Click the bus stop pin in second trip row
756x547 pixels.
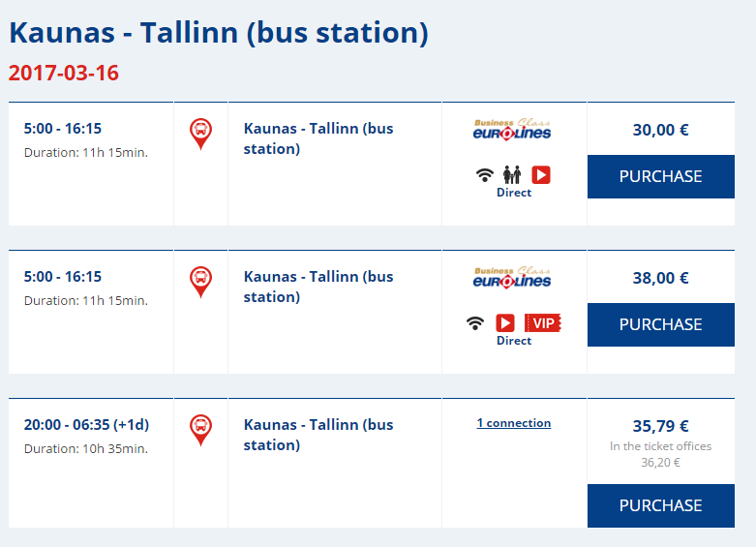point(200,282)
